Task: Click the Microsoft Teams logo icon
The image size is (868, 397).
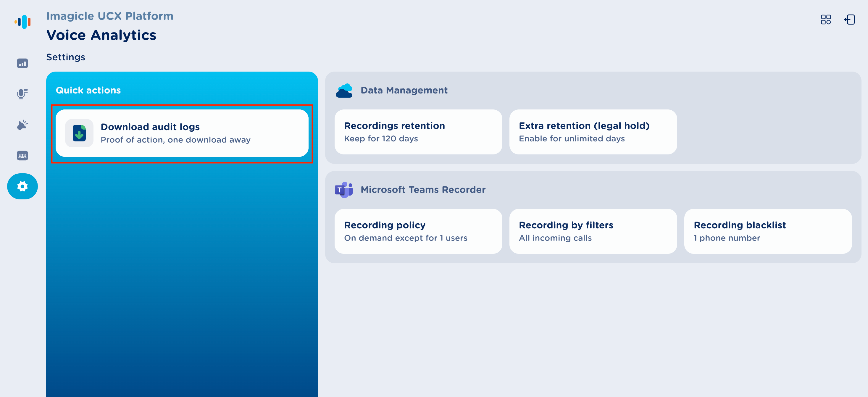Action: click(344, 190)
